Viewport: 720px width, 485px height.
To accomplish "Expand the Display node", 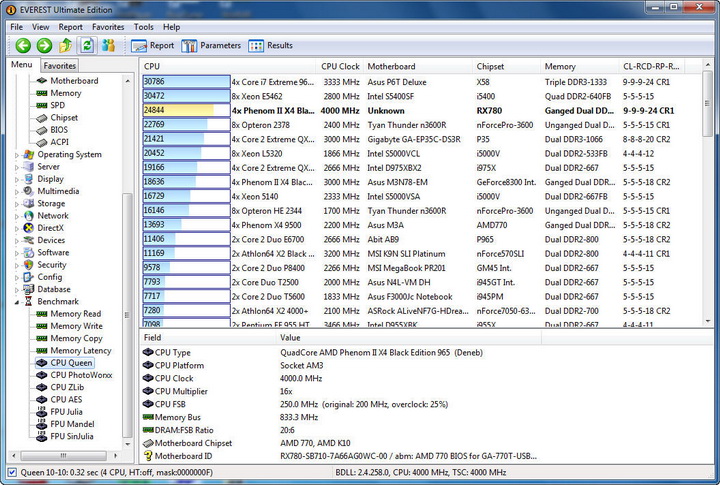I will pyautogui.click(x=17, y=180).
